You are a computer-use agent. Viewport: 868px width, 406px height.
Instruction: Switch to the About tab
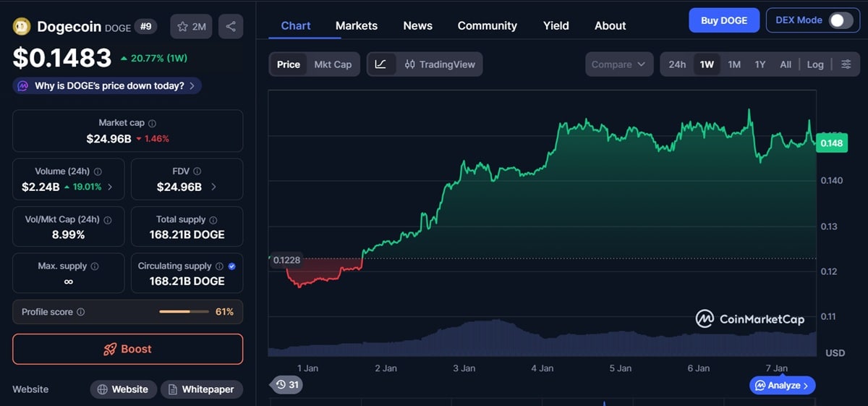[x=610, y=25]
